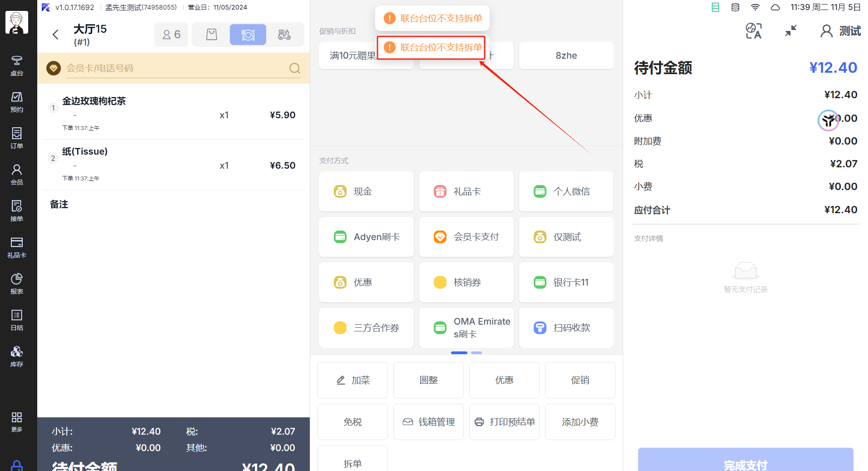Select the 金边玫瑰枸杞茶 order item

point(174,114)
